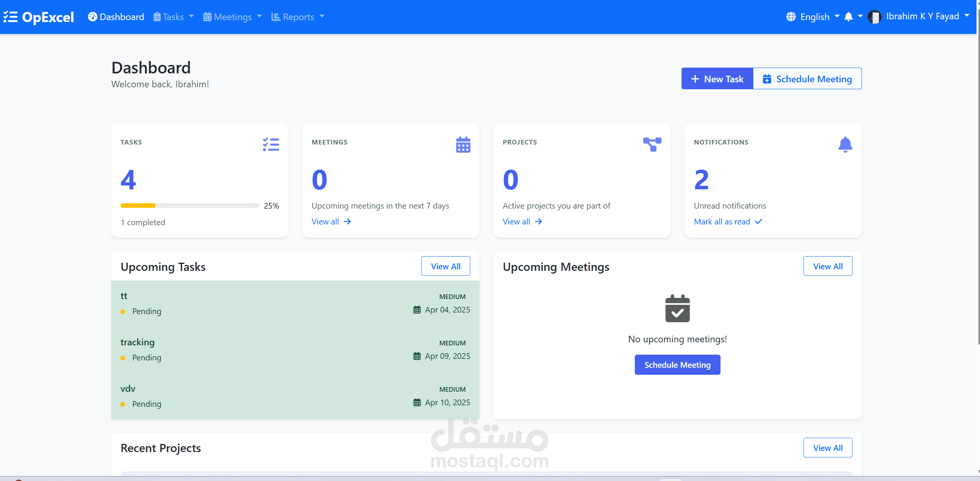Click the globe language icon

click(x=791, y=17)
